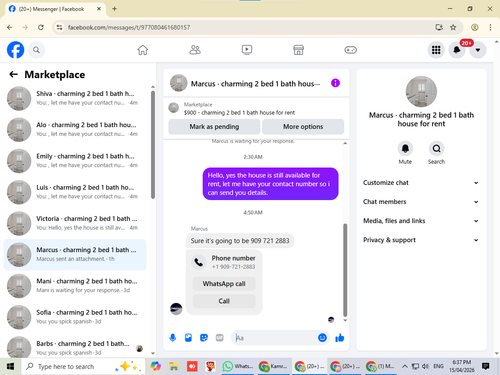The width and height of the screenshot is (500, 375).
Task: Click Mute bell icon in side panel
Action: [x=405, y=148]
